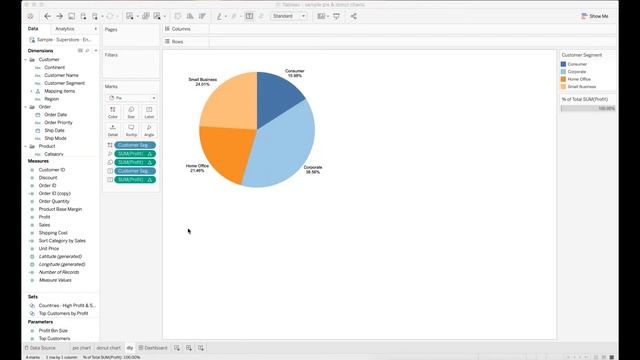The height and width of the screenshot is (360, 640).
Task: Click the Undo back arrow
Action: pyautogui.click(x=47, y=16)
